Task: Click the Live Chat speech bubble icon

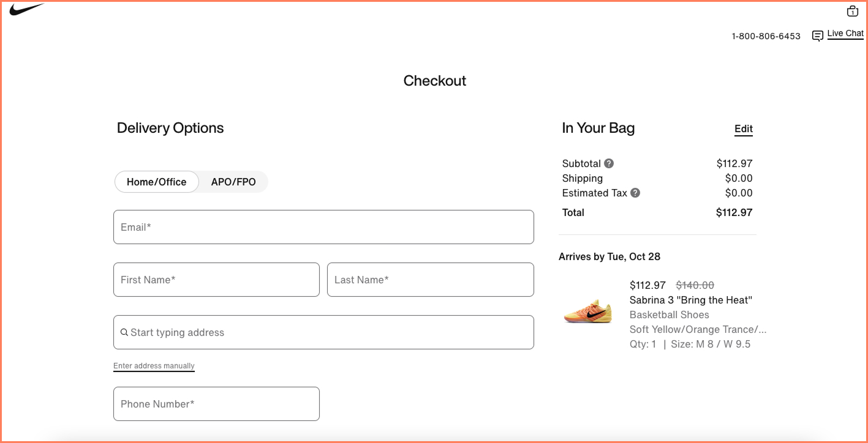Action: click(x=817, y=35)
